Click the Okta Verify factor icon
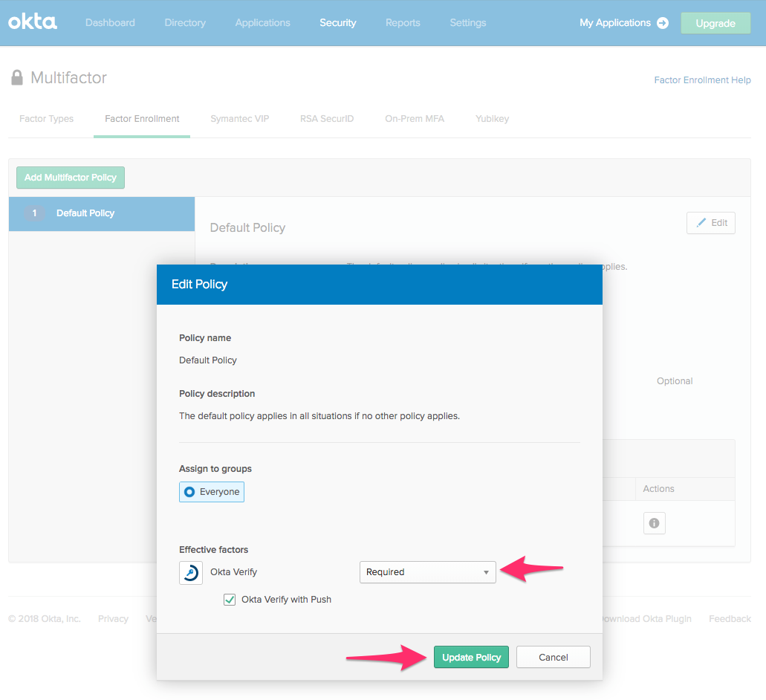This screenshot has width=766, height=700. coord(191,572)
